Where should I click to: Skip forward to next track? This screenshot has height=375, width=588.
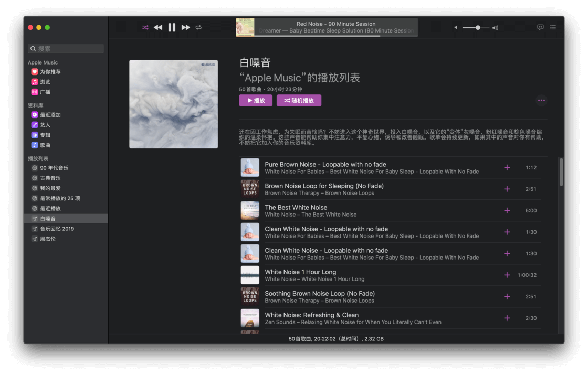click(186, 27)
